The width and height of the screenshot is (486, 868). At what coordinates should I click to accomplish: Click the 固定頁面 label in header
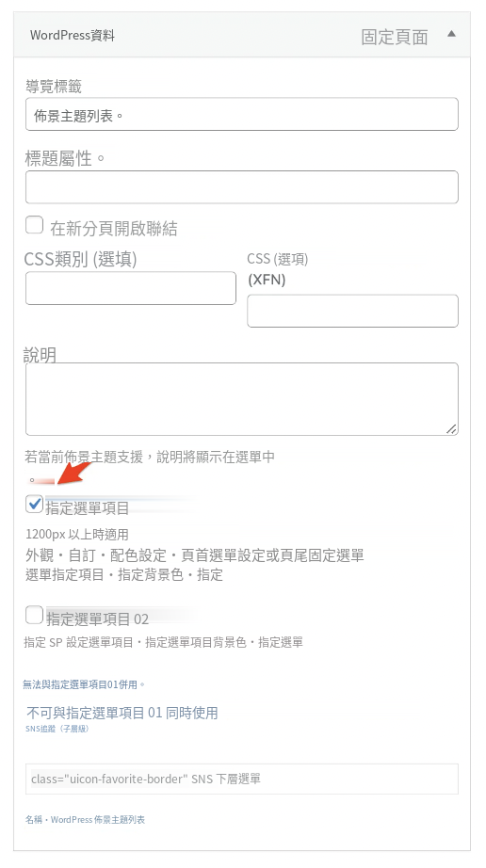coord(395,37)
